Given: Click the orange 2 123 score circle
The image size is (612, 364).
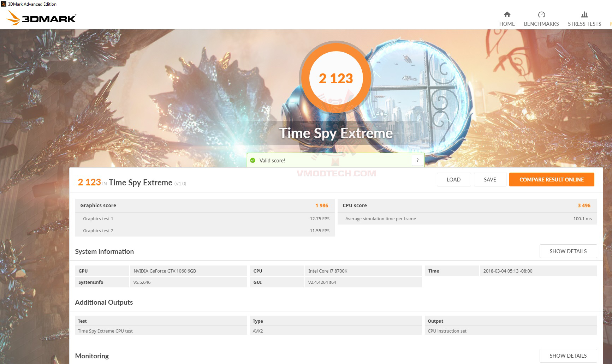Looking at the screenshot, I should (336, 78).
